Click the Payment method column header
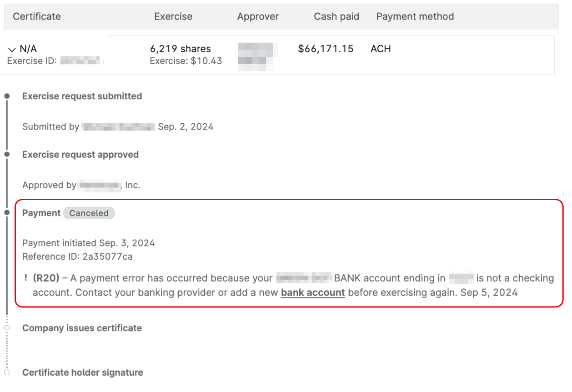Image resolution: width=572 pixels, height=392 pixels. click(415, 16)
